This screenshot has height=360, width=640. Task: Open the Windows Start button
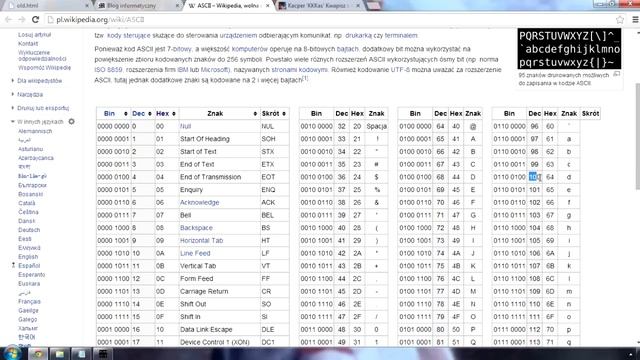11,353
